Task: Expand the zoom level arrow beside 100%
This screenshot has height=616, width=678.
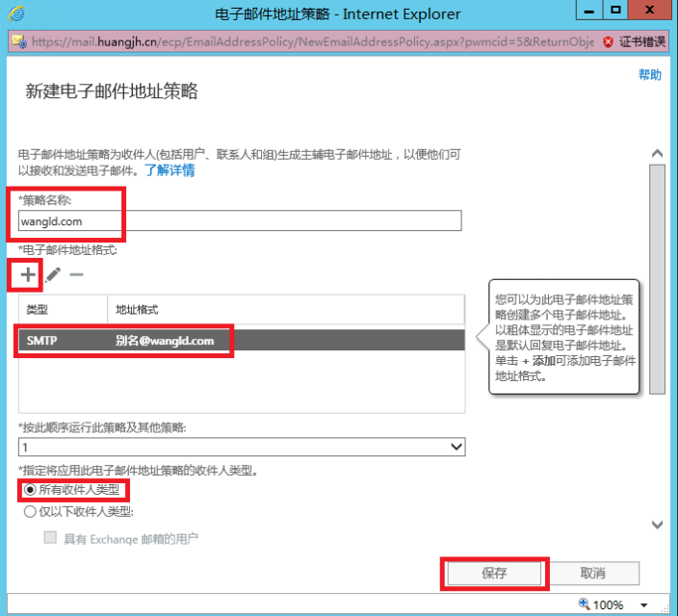Action: pyautogui.click(x=642, y=604)
